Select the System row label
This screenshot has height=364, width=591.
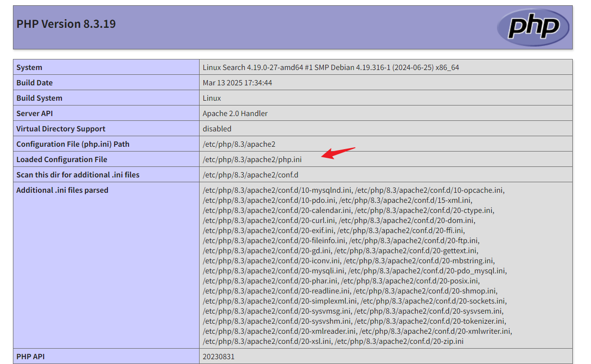pyautogui.click(x=29, y=68)
